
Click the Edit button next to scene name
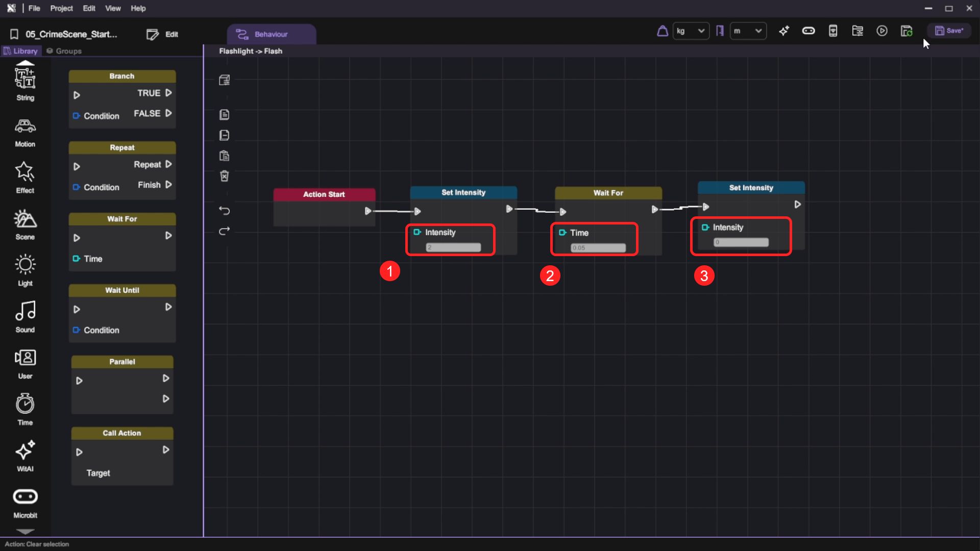point(162,34)
